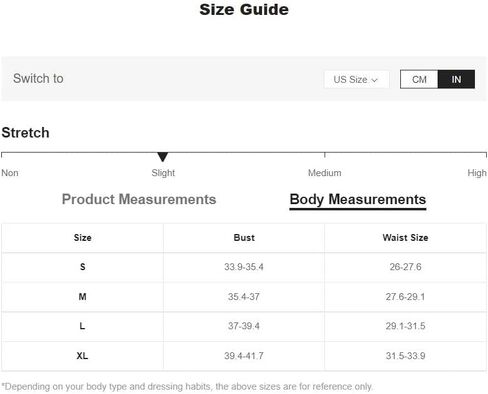Click the Non stretch label
Screen dimensions: 488x394
[x=10, y=173]
